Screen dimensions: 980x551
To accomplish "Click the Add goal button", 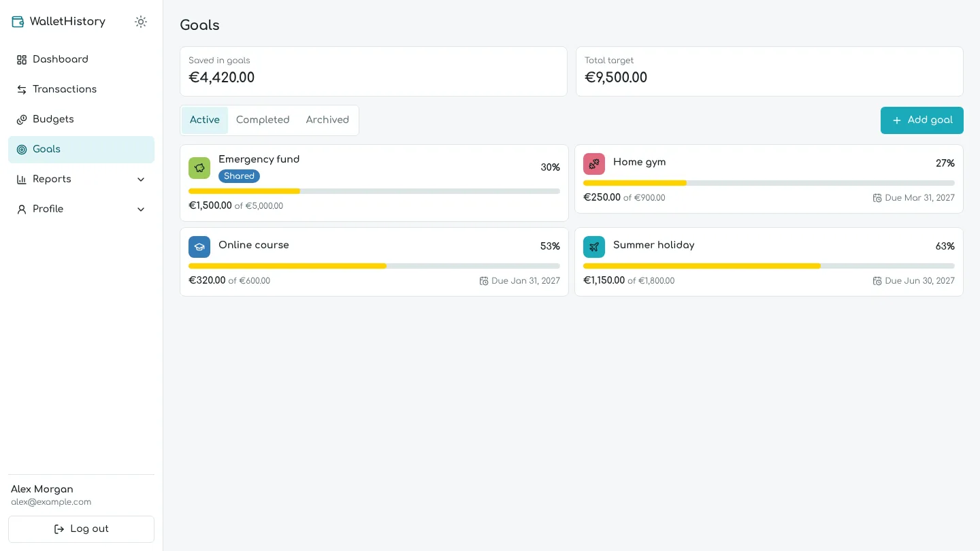I will click(922, 120).
